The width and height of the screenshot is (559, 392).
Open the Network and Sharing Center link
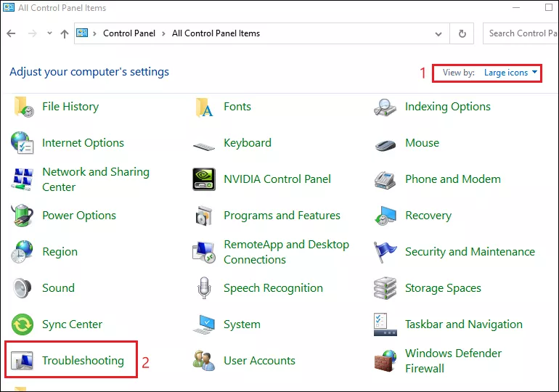point(96,179)
